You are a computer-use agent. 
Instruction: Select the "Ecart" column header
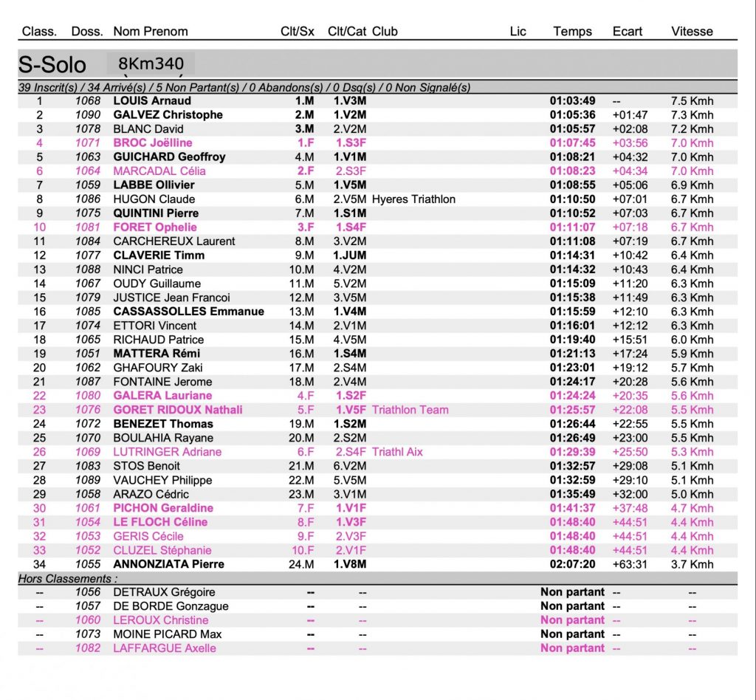628,31
